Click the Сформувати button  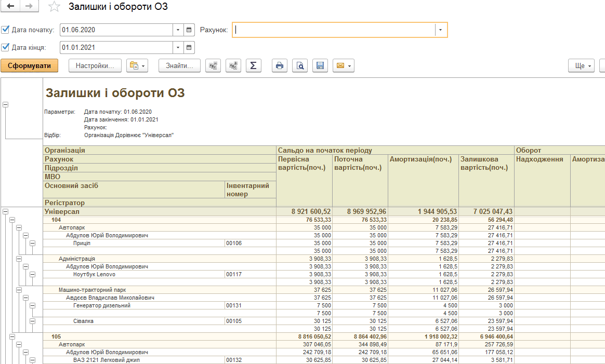pos(29,65)
